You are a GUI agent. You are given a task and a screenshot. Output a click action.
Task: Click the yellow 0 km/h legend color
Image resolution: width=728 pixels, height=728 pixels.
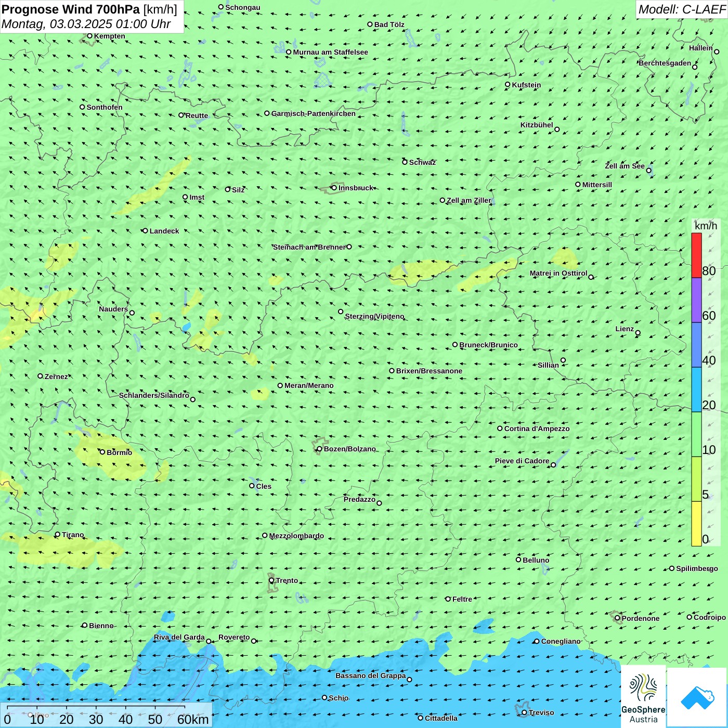coord(696,524)
